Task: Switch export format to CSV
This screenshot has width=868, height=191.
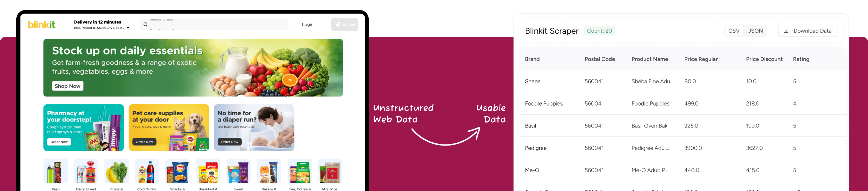Action: coord(734,31)
